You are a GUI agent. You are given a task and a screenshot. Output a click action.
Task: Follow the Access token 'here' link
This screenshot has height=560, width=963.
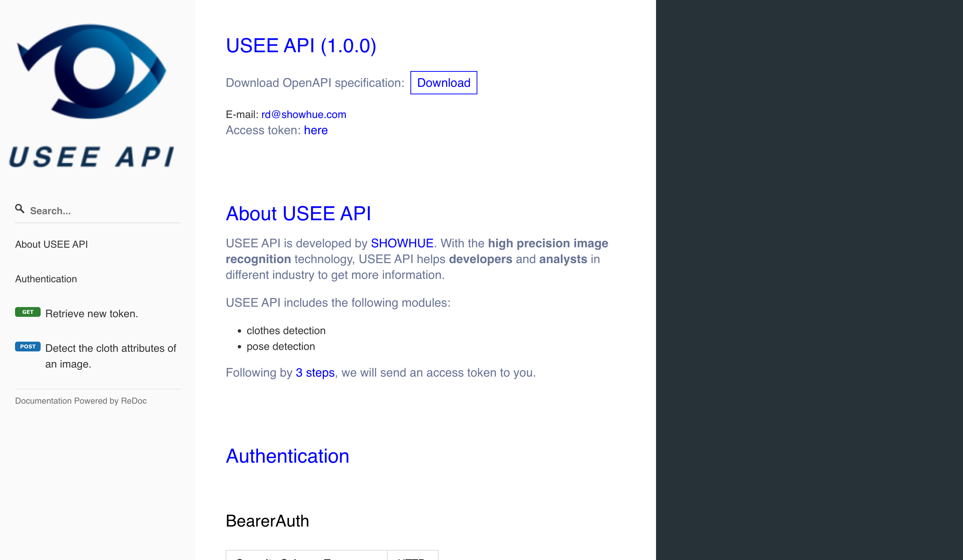coord(316,130)
